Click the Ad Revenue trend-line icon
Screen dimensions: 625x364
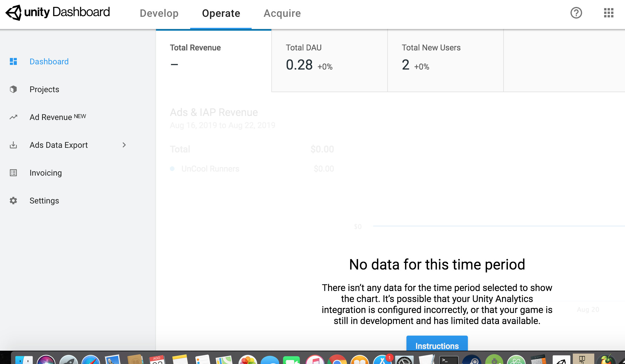tap(13, 117)
